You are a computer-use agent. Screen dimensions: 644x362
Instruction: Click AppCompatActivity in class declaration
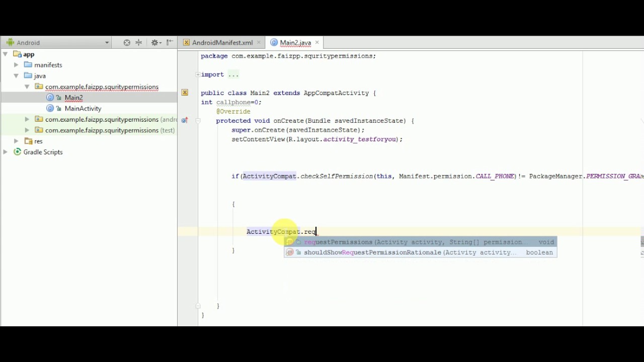pos(336,93)
